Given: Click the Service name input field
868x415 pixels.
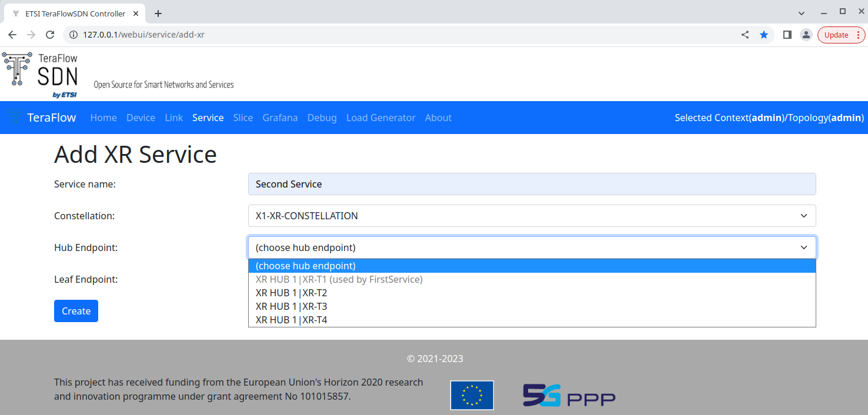Looking at the screenshot, I should 532,184.
